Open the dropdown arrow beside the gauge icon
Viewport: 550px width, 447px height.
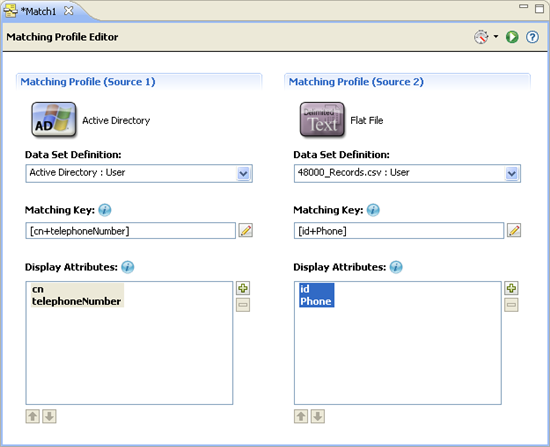[x=496, y=36]
